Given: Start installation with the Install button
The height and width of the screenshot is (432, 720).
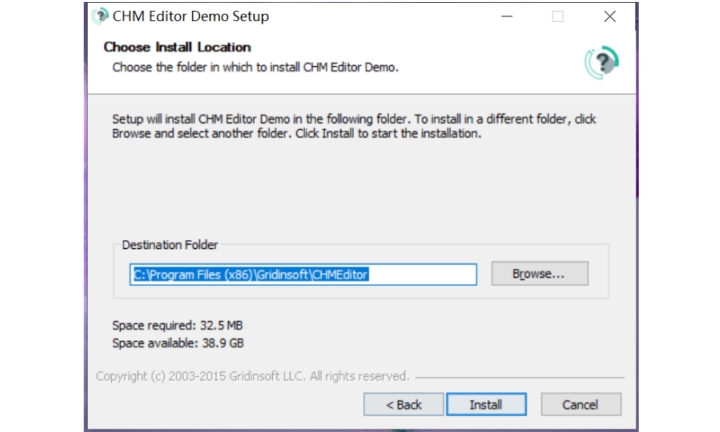Looking at the screenshot, I should tap(486, 405).
